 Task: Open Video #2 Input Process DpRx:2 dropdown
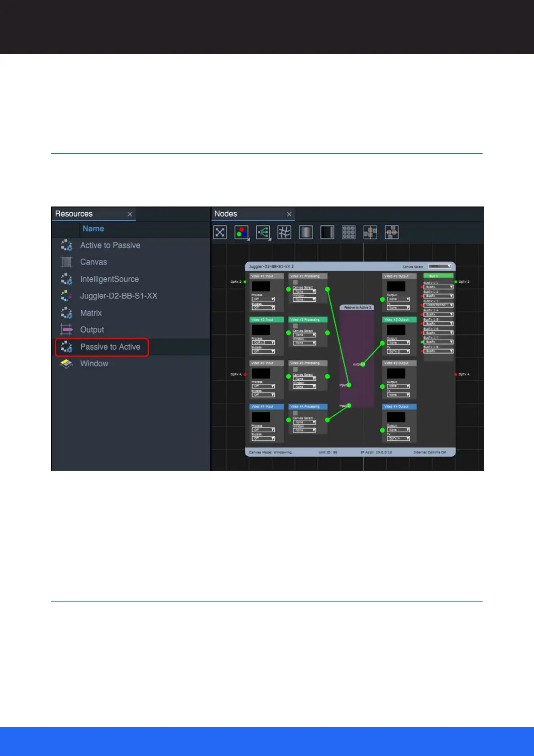pyautogui.click(x=263, y=343)
